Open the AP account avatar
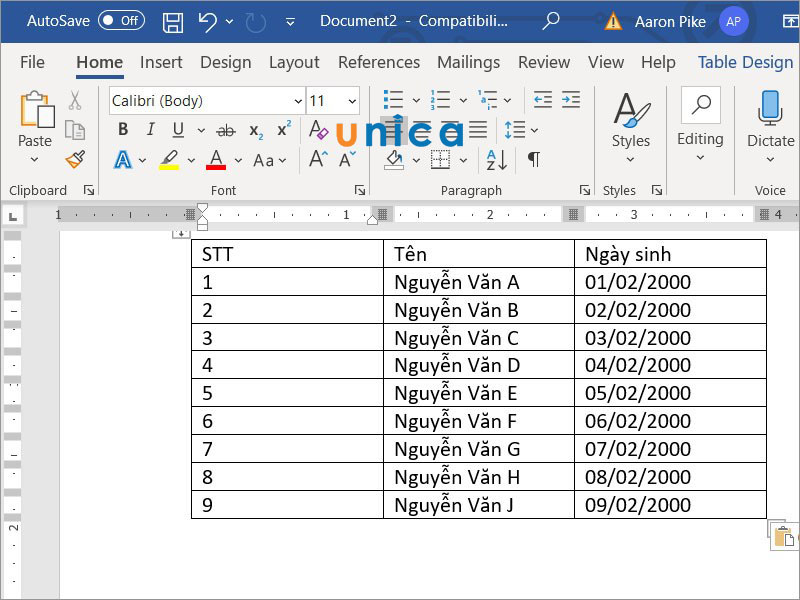800x600 pixels. click(x=733, y=21)
